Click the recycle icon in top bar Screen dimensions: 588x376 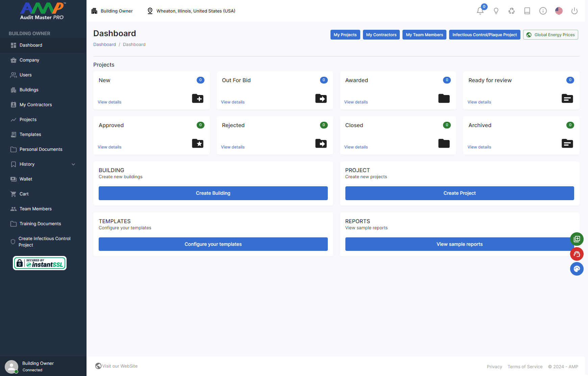pos(512,11)
